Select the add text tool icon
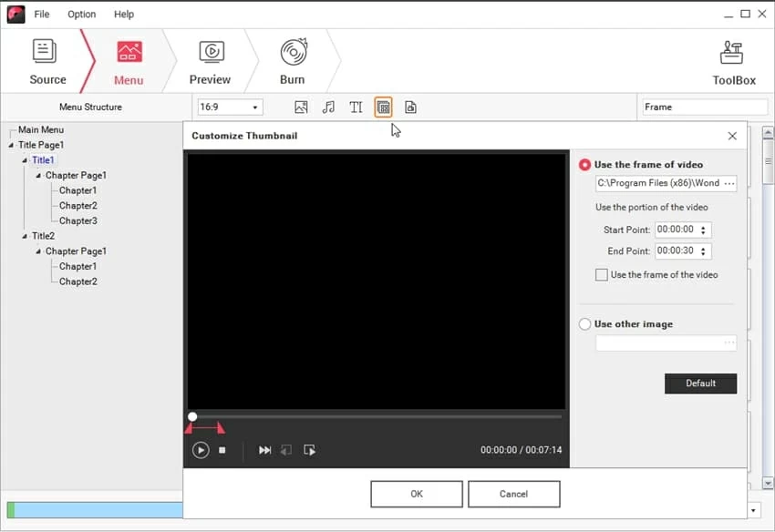The height and width of the screenshot is (532, 775). 356,107
